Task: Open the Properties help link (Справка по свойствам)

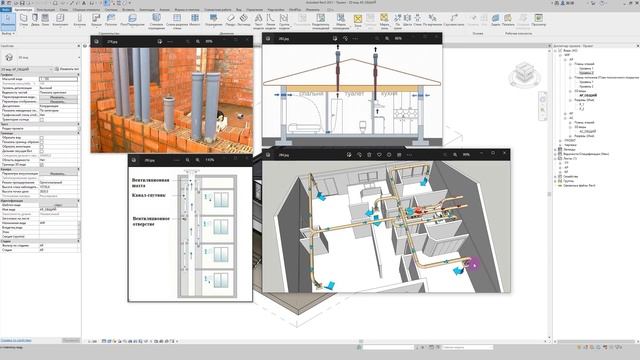Action: pos(16,340)
